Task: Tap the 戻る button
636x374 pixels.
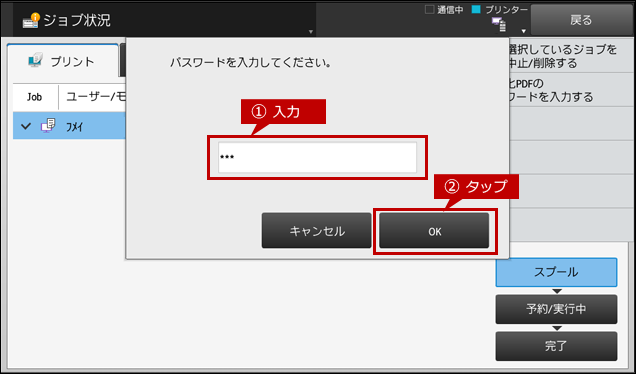Action: [x=581, y=19]
